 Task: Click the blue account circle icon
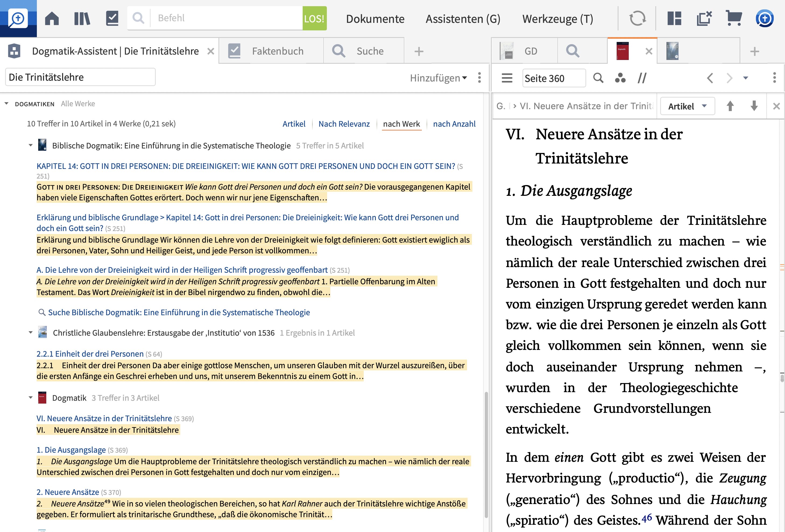pos(764,18)
